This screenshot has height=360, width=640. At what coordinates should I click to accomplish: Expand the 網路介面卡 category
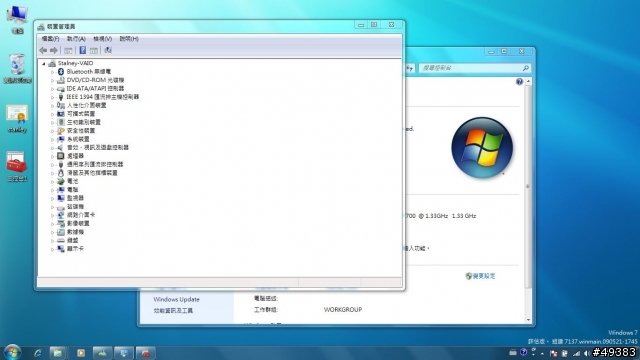point(52,215)
